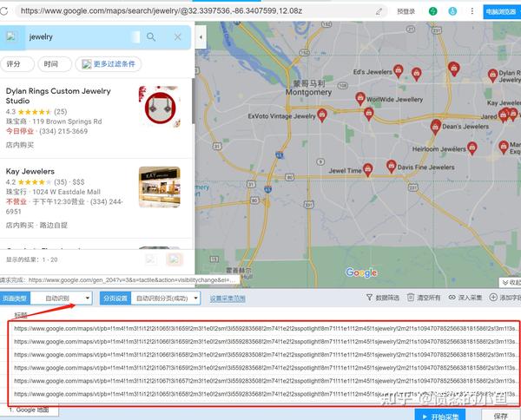Click the menu icon left of jewelry
This screenshot has height=420, width=521.
tap(11, 36)
